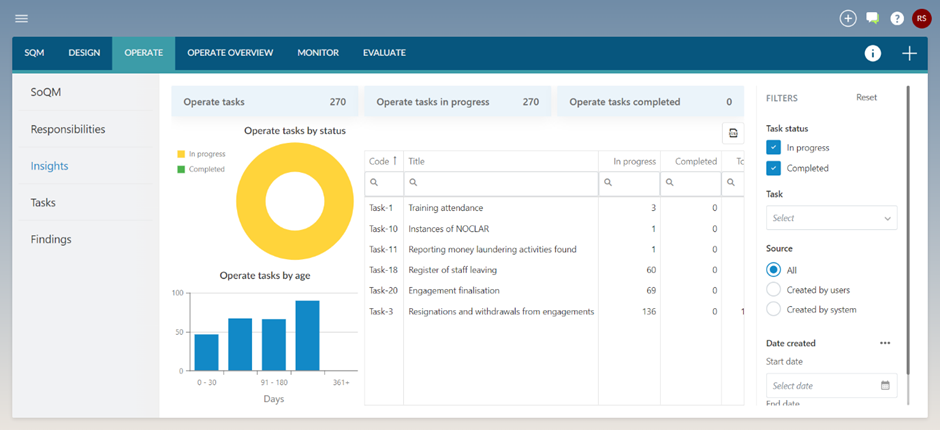Viewport: 940px width, 430px height.
Task: Click the white plus icon in navigation bar
Action: (909, 53)
